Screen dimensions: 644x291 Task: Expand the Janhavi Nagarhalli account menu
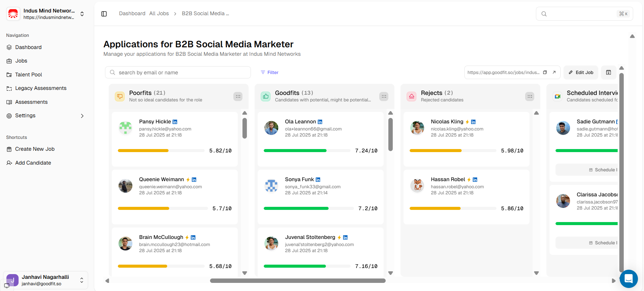coord(81,280)
